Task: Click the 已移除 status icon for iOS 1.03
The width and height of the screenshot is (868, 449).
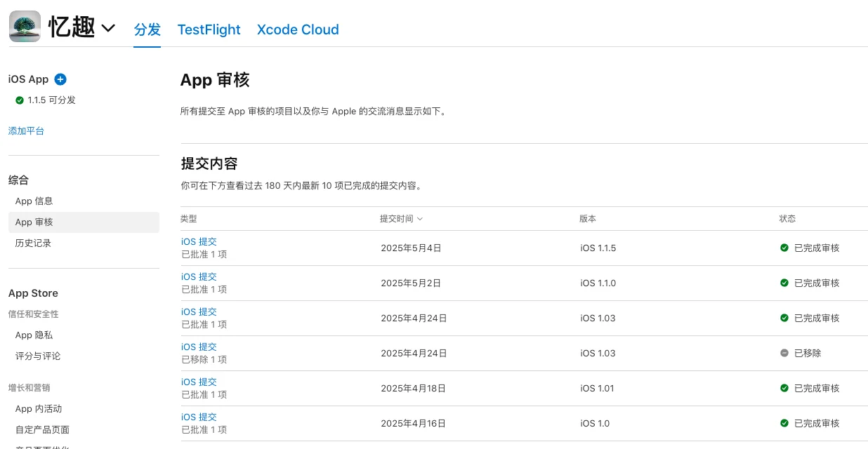Action: tap(784, 353)
